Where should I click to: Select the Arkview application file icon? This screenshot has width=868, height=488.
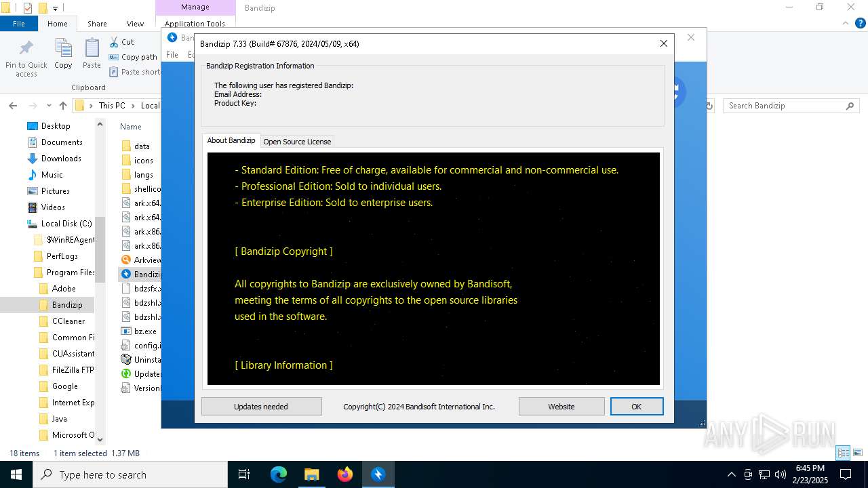pos(126,260)
